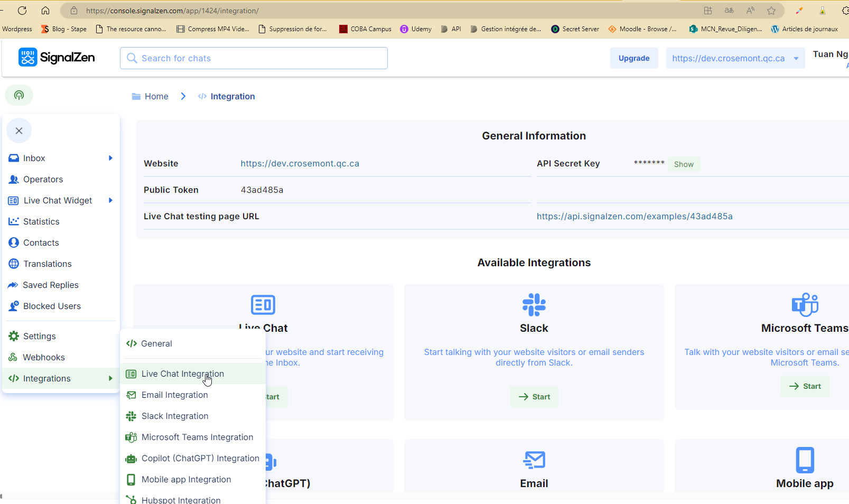Choose Copilot (ChatGPT) Integration menu item
Viewport: 849px width, 504px height.
pyautogui.click(x=200, y=458)
